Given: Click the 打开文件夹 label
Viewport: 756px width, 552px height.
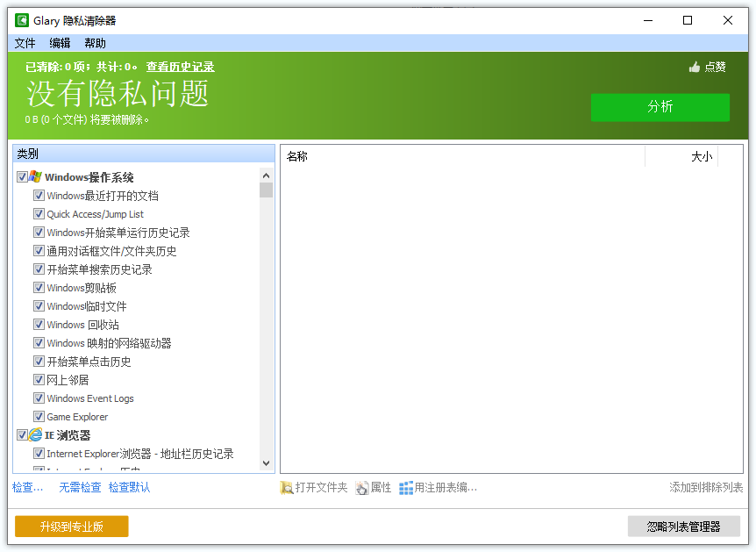Looking at the screenshot, I should 321,488.
